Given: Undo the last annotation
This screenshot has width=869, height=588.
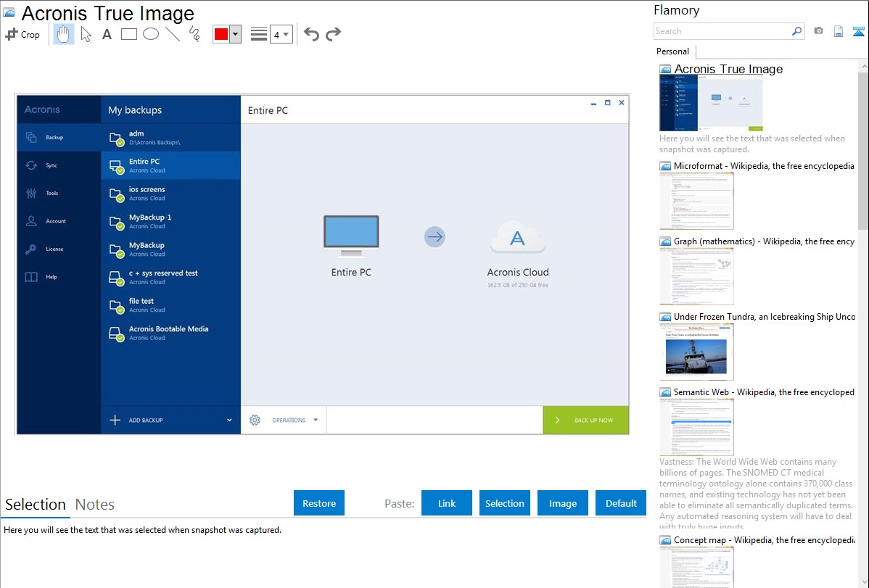Looking at the screenshot, I should point(311,34).
